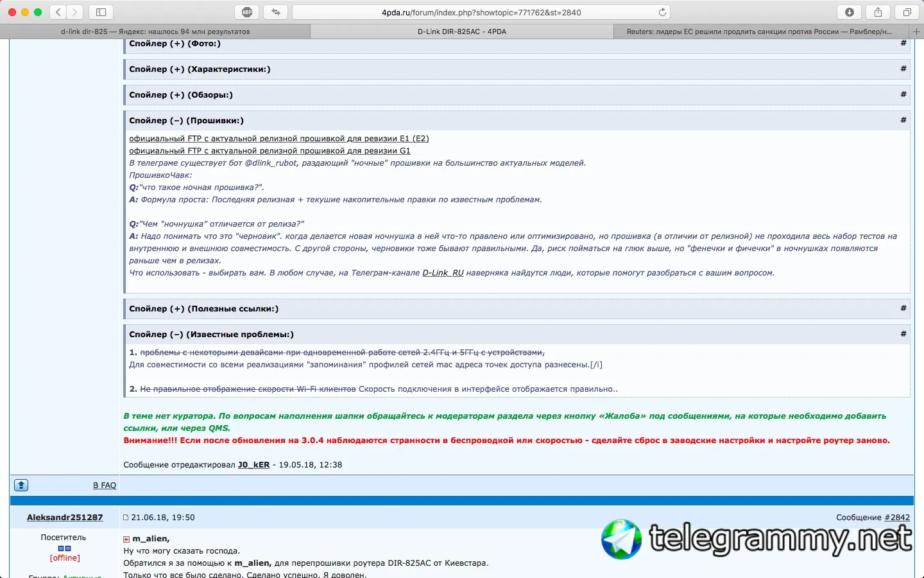Click the [offline] status text

coord(65,558)
